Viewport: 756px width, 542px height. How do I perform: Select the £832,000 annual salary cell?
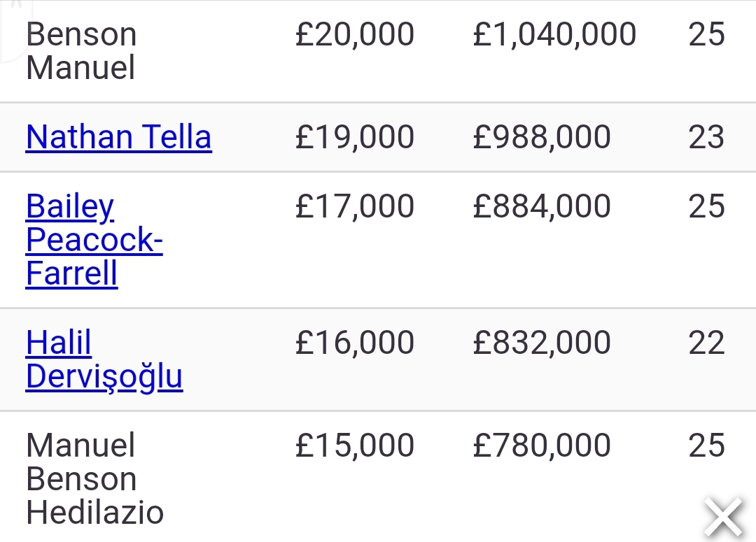(x=542, y=343)
